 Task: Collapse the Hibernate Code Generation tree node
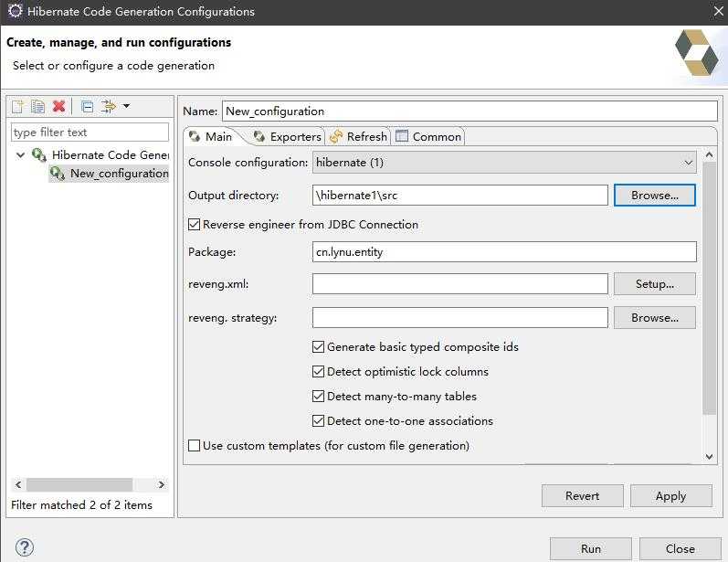click(x=20, y=154)
